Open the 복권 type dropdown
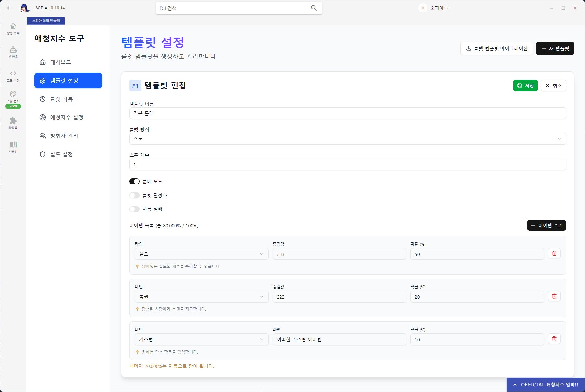This screenshot has height=392, width=585. coord(201,297)
